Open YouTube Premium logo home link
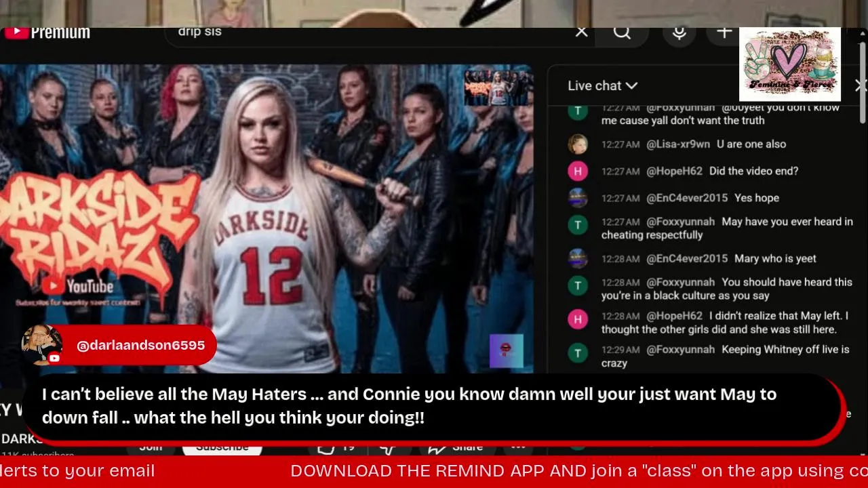This screenshot has width=868, height=488. click(x=47, y=33)
